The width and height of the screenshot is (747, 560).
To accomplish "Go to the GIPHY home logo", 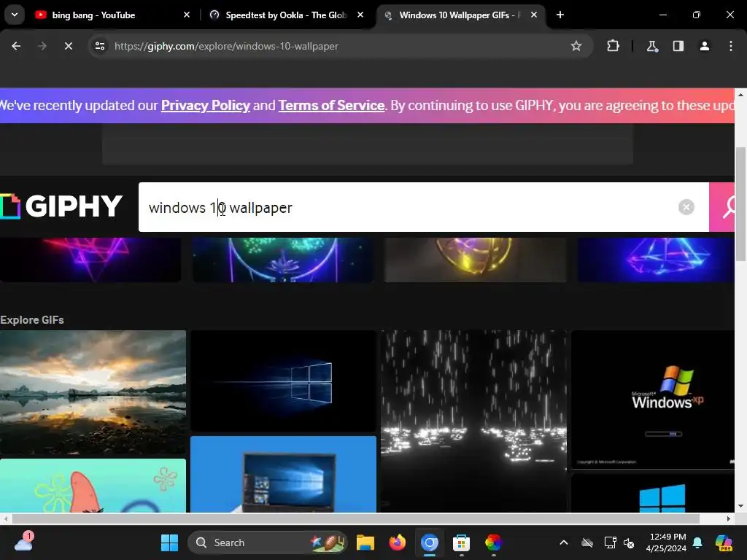I will point(61,206).
